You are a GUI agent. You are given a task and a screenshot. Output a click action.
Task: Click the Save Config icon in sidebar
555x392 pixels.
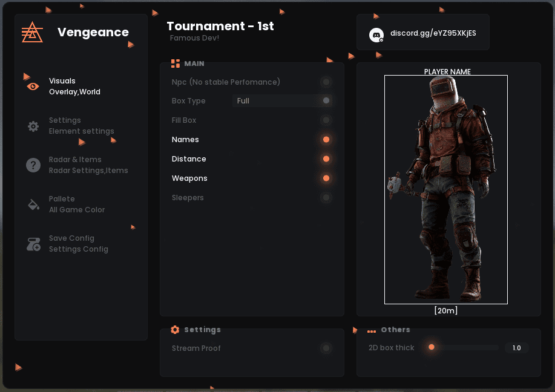click(x=33, y=244)
